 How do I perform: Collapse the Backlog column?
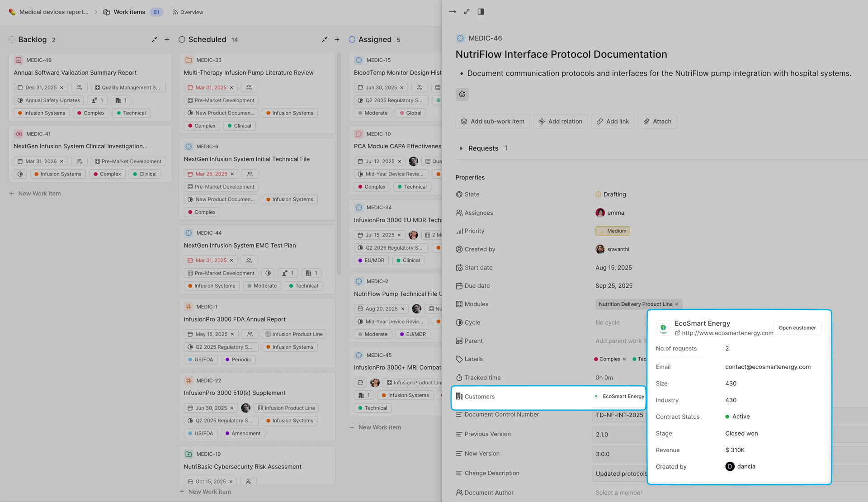coord(154,40)
